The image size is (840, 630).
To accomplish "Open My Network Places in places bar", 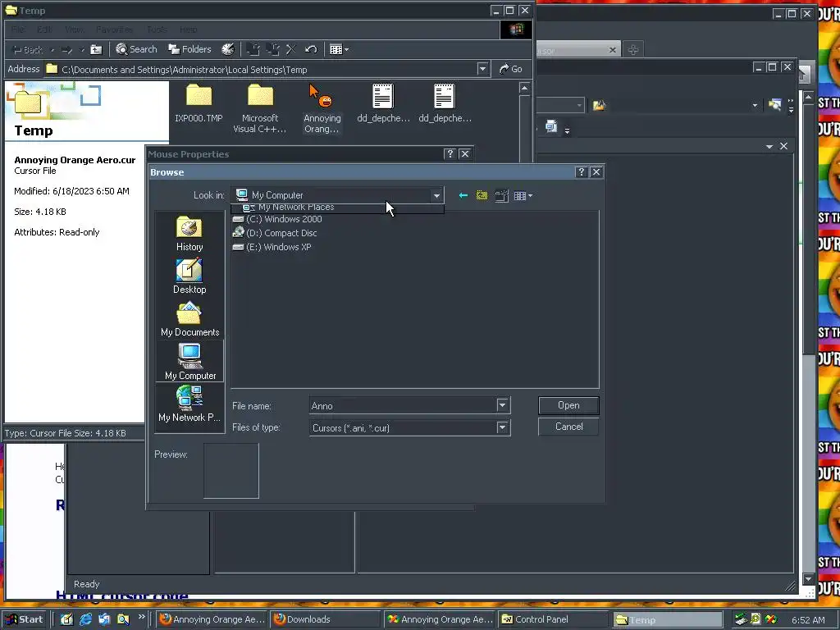I will pyautogui.click(x=189, y=404).
